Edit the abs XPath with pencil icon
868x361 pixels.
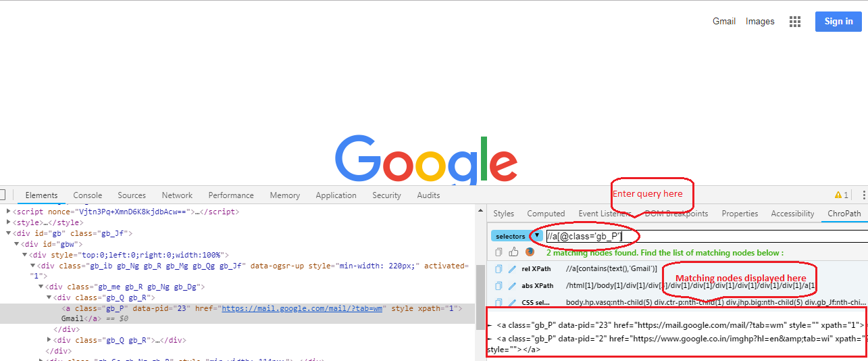click(513, 285)
